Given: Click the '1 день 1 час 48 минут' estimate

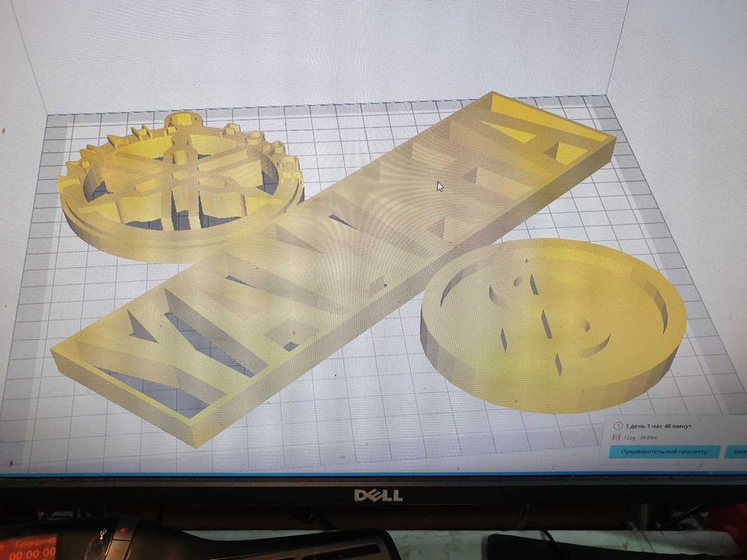Looking at the screenshot, I should click(658, 426).
